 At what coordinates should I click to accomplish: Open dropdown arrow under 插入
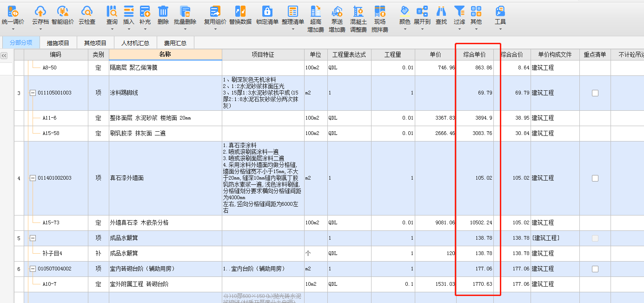pyautogui.click(x=129, y=29)
